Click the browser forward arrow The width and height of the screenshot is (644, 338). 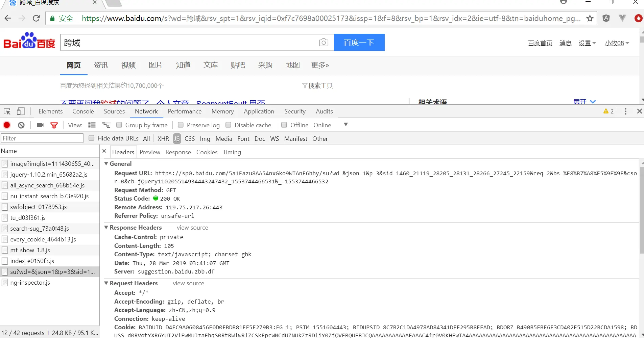(x=22, y=18)
